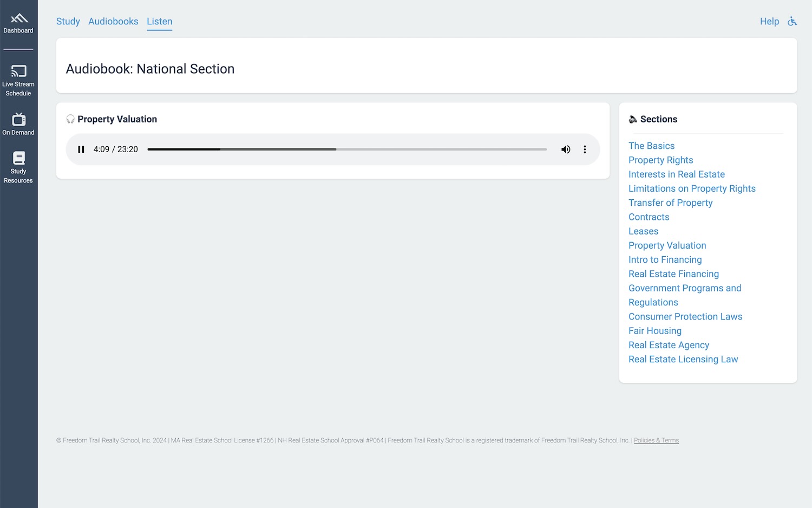The image size is (812, 508).
Task: Open the Policies & Terms footer link
Action: tap(656, 441)
